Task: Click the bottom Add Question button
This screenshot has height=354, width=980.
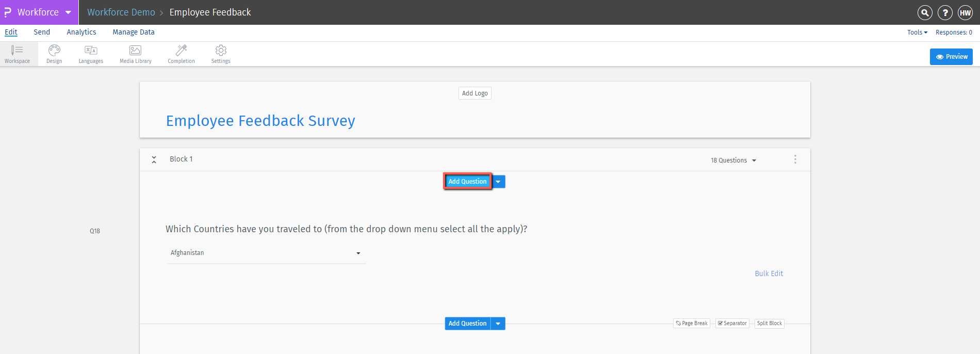Action: click(x=468, y=324)
